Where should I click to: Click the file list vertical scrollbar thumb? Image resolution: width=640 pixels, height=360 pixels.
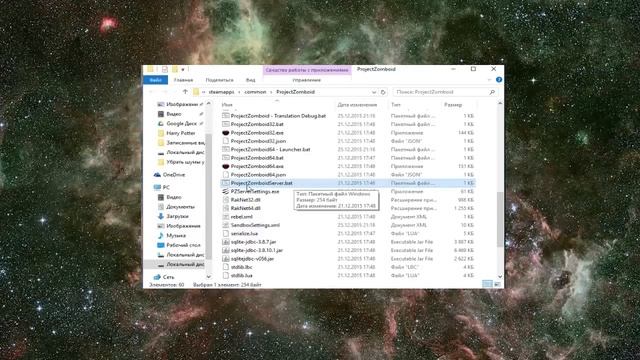[x=500, y=219]
